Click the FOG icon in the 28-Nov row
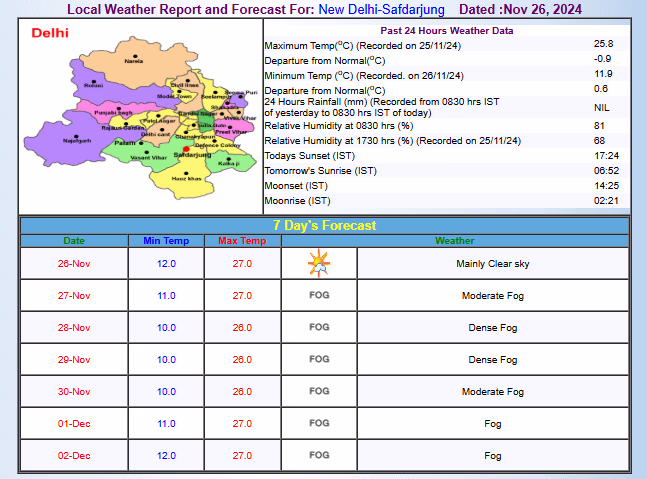The image size is (647, 479). (319, 327)
